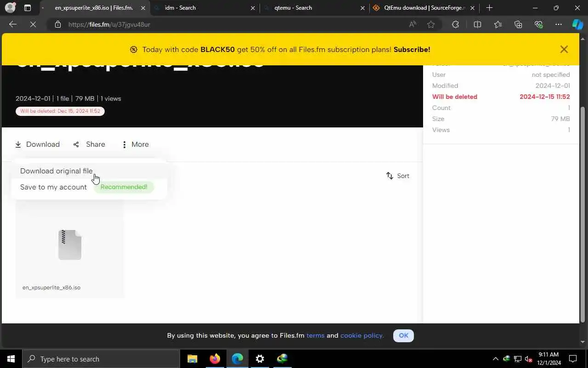Click the red deletion date badge
This screenshot has width=588, height=368.
click(60, 111)
